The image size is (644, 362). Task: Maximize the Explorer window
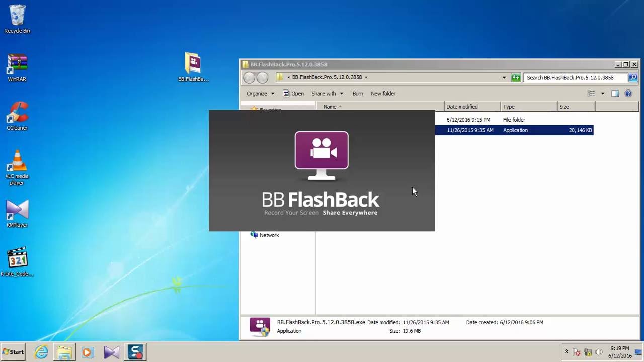pyautogui.click(x=626, y=64)
